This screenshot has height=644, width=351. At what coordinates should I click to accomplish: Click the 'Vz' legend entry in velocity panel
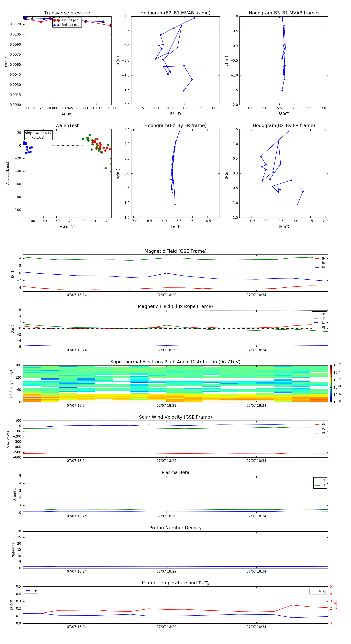(x=320, y=433)
